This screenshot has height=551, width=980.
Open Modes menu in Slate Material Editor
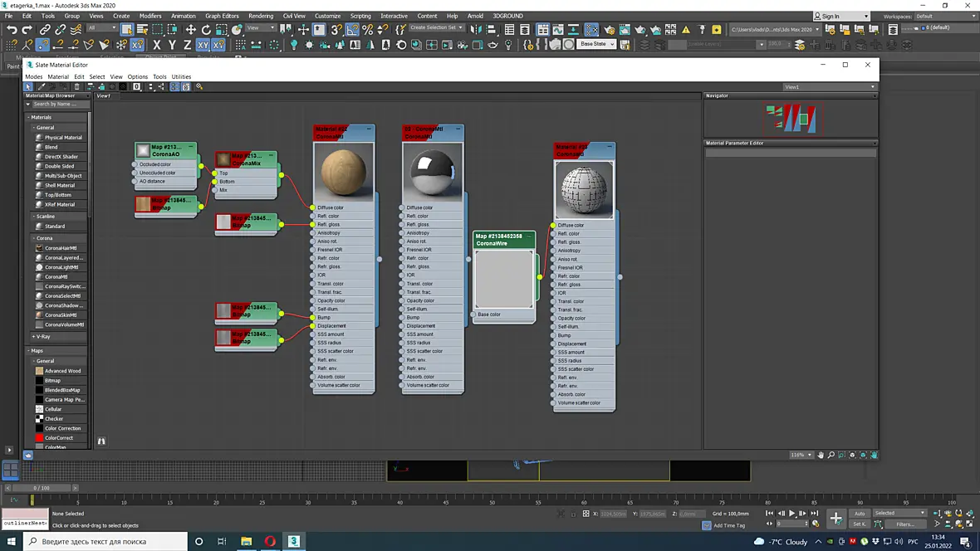click(x=34, y=77)
